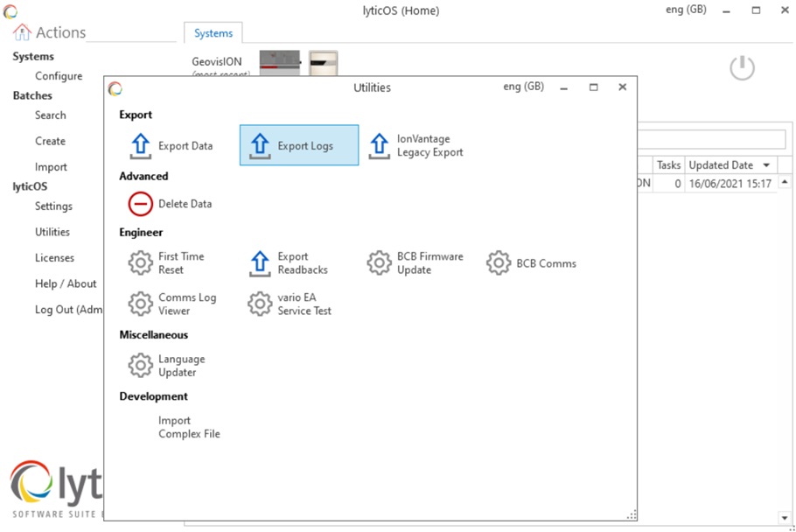Open IonVantage Legacy Export icon

[x=379, y=145]
